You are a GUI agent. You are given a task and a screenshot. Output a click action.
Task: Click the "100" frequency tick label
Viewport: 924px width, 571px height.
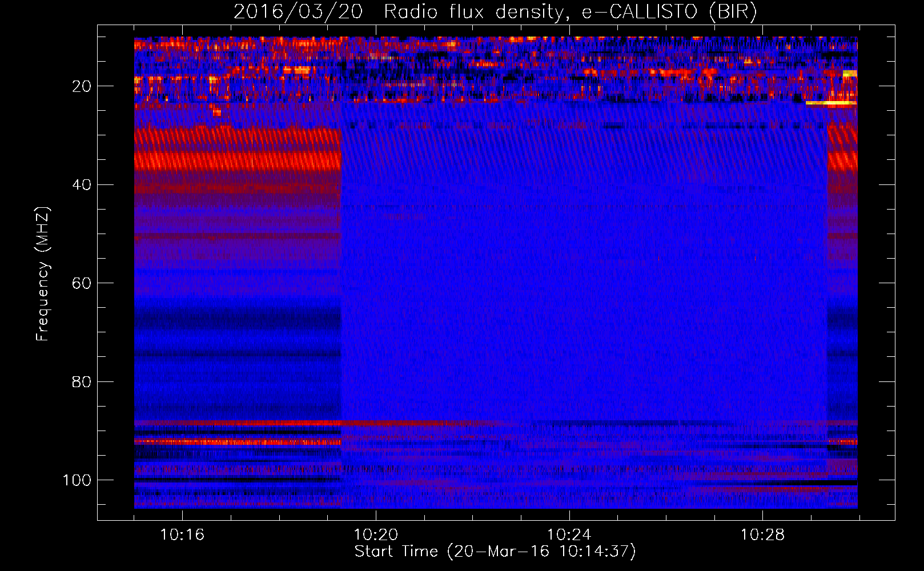(77, 480)
